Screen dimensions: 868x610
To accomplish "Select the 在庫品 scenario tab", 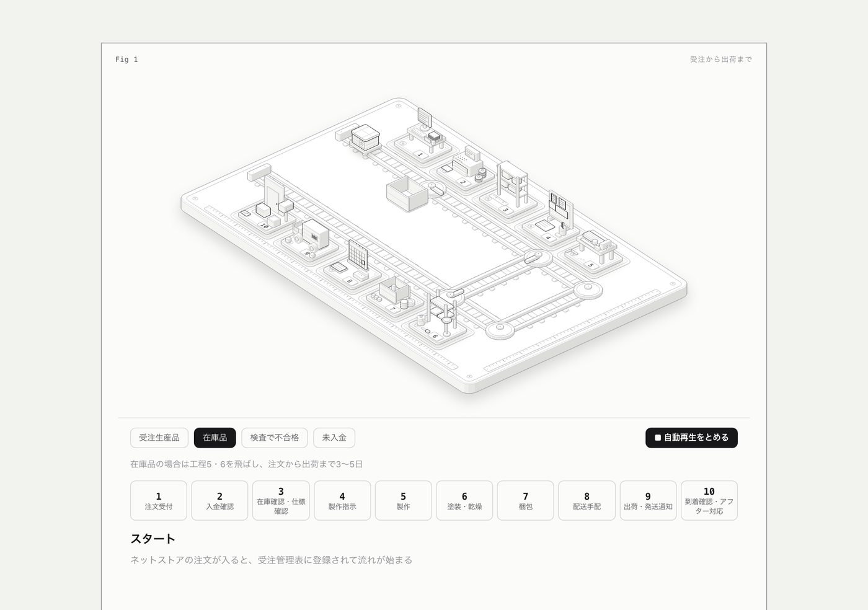I will click(x=215, y=438).
